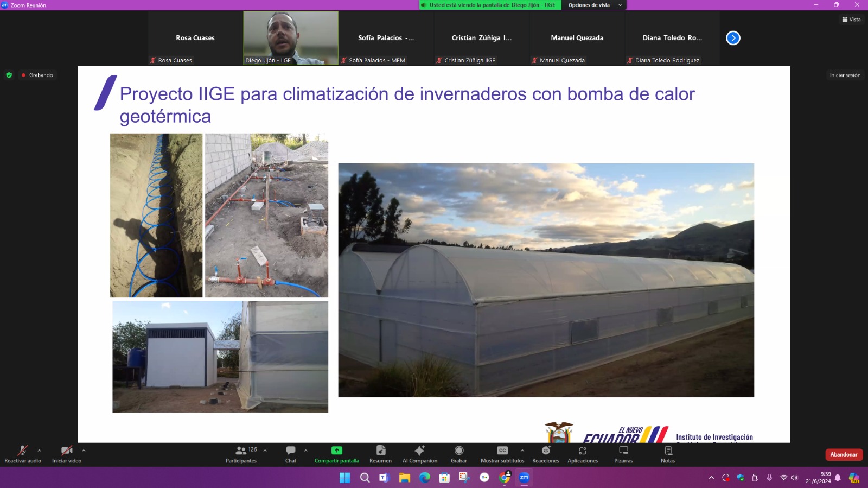Open the Reacciones menu
This screenshot has height=488, width=868.
(x=545, y=454)
